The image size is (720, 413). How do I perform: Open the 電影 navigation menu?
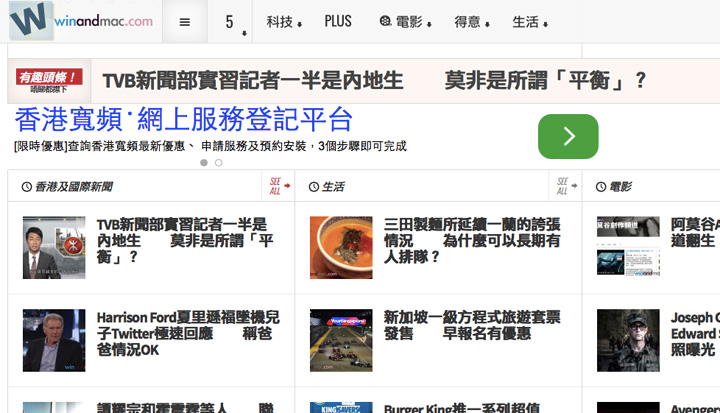click(x=408, y=22)
